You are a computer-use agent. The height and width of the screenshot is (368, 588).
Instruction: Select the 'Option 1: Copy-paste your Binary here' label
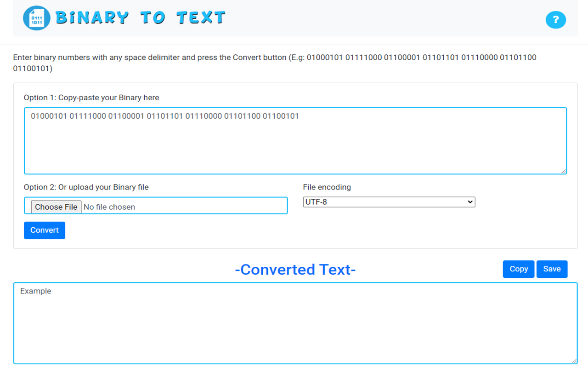pos(91,98)
